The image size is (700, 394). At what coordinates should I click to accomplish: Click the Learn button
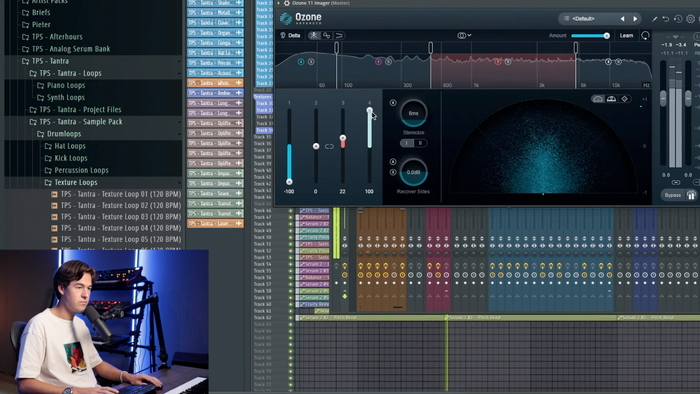[626, 35]
